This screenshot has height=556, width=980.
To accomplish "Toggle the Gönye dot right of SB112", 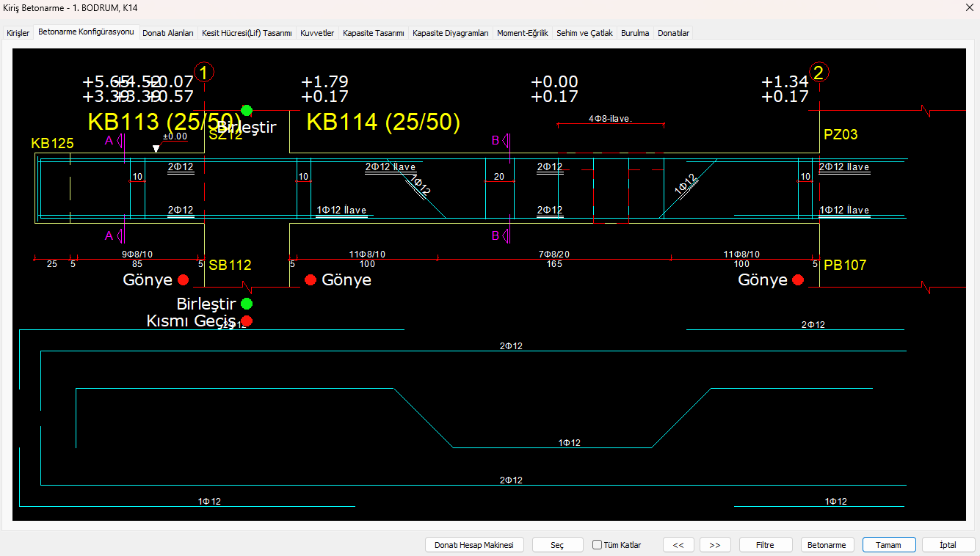I will click(x=311, y=280).
